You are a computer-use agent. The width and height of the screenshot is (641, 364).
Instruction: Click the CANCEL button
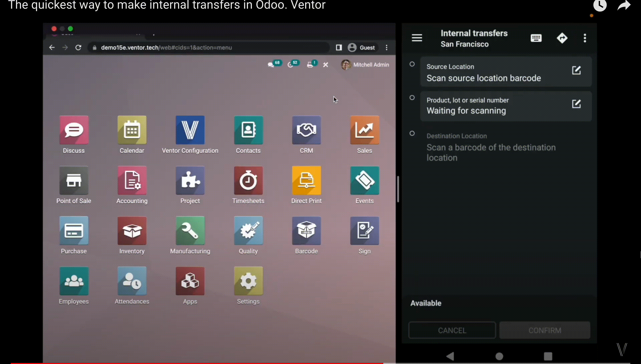[x=452, y=331]
